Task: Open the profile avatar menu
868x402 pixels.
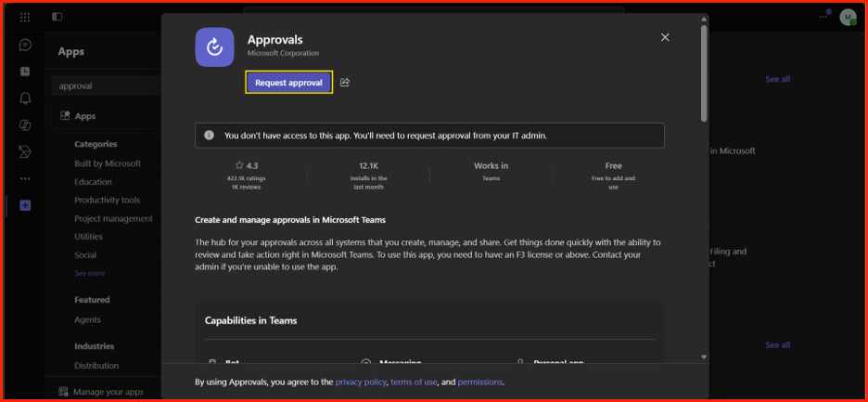Action: 848,18
